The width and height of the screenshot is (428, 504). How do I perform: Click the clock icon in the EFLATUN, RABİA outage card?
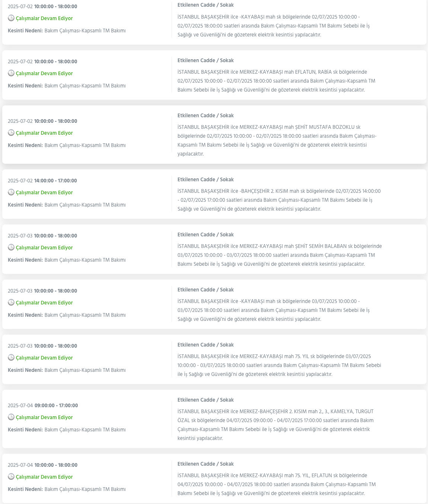click(11, 73)
